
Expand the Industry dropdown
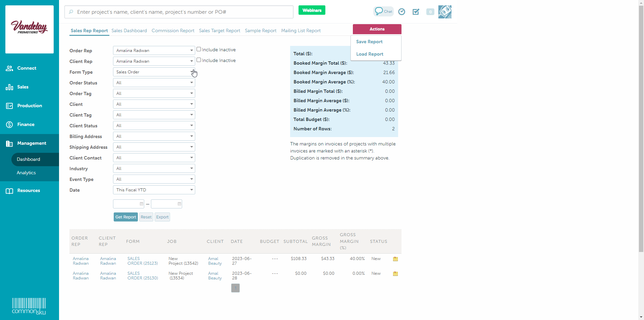click(154, 169)
